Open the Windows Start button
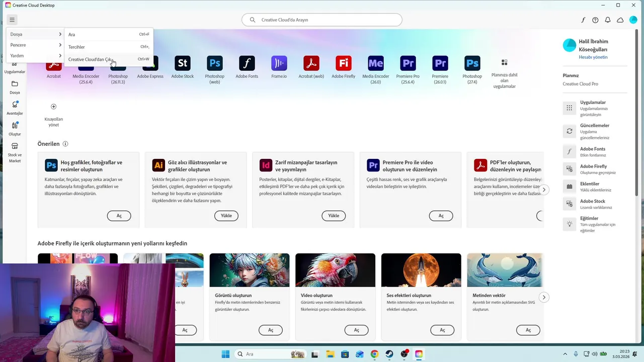Image resolution: width=644 pixels, height=362 pixels. coord(225,354)
